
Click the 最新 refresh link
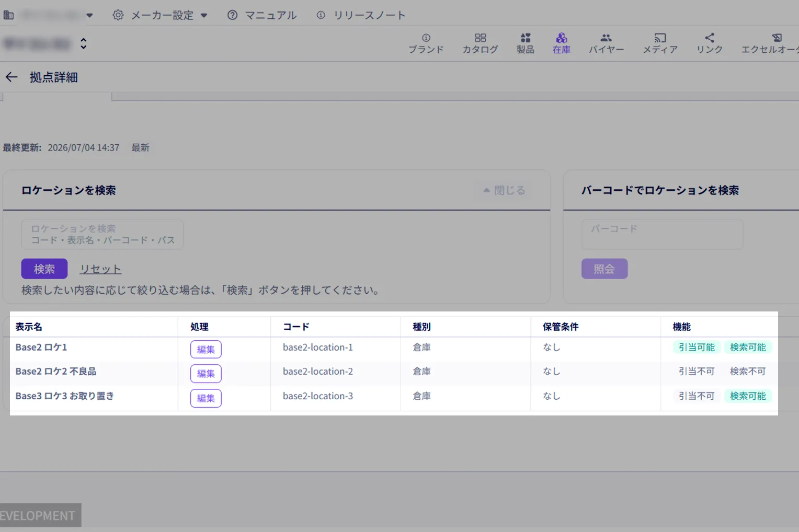140,147
